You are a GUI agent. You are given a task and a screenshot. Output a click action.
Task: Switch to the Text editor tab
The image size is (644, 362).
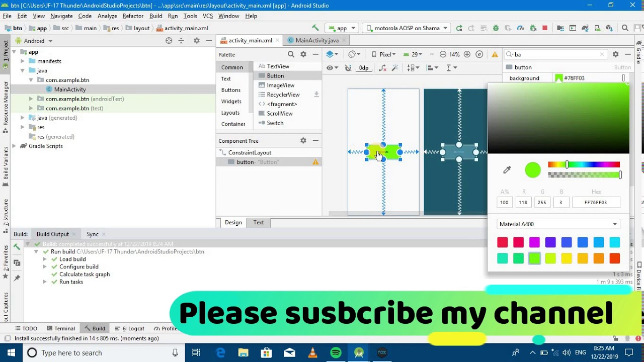(x=259, y=222)
